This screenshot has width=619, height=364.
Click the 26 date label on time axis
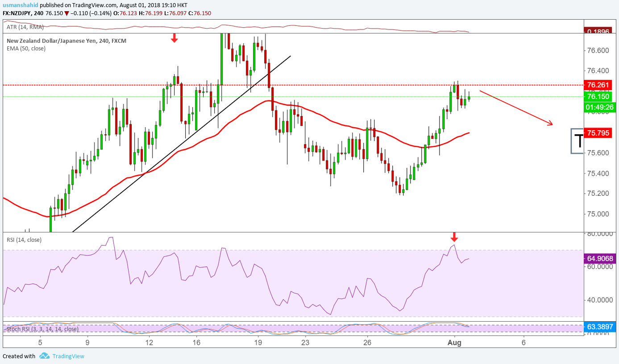point(367,343)
